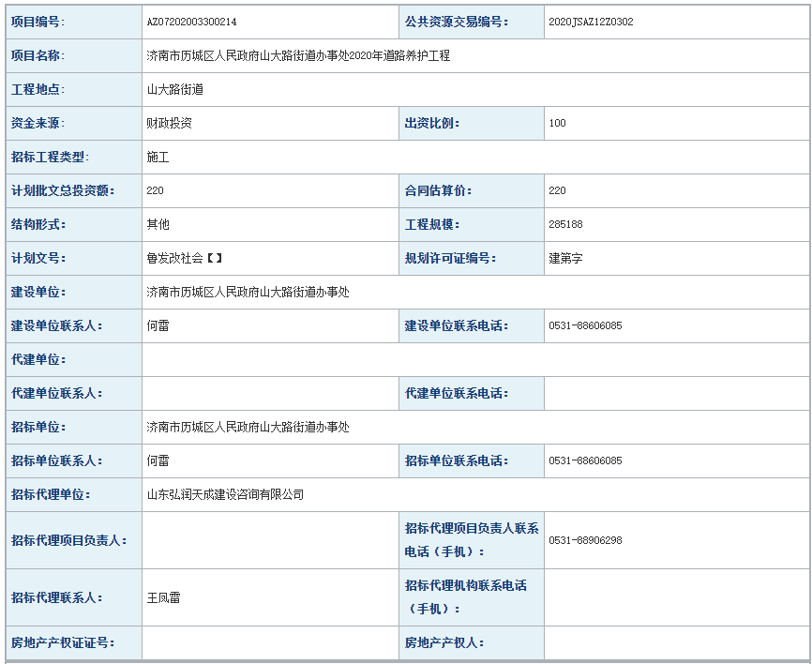Click the 工程规模 value 285188

pos(565,224)
